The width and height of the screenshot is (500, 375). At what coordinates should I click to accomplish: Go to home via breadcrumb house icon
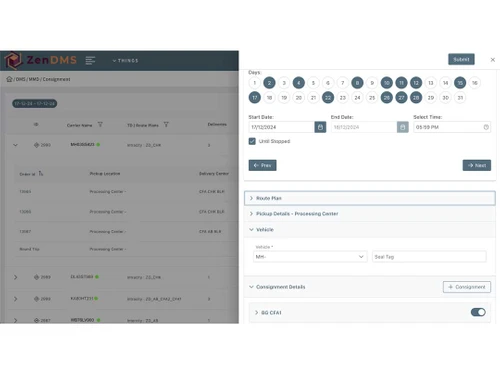coord(9,79)
